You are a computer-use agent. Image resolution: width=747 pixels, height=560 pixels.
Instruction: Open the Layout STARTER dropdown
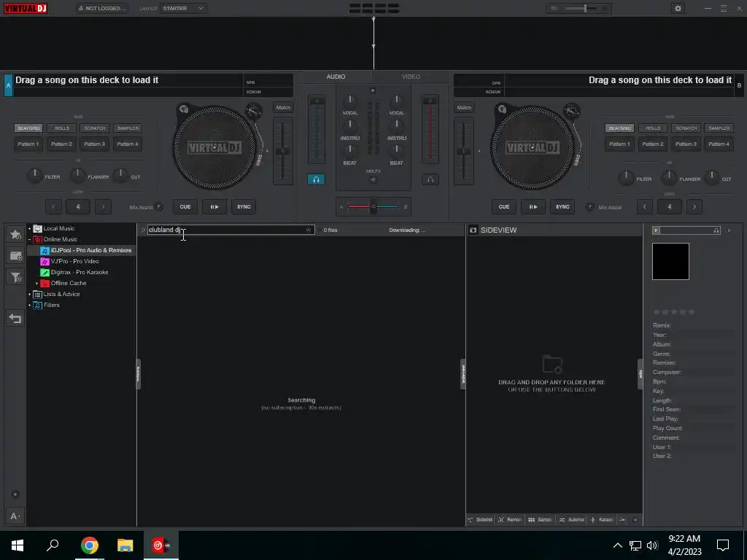point(183,8)
